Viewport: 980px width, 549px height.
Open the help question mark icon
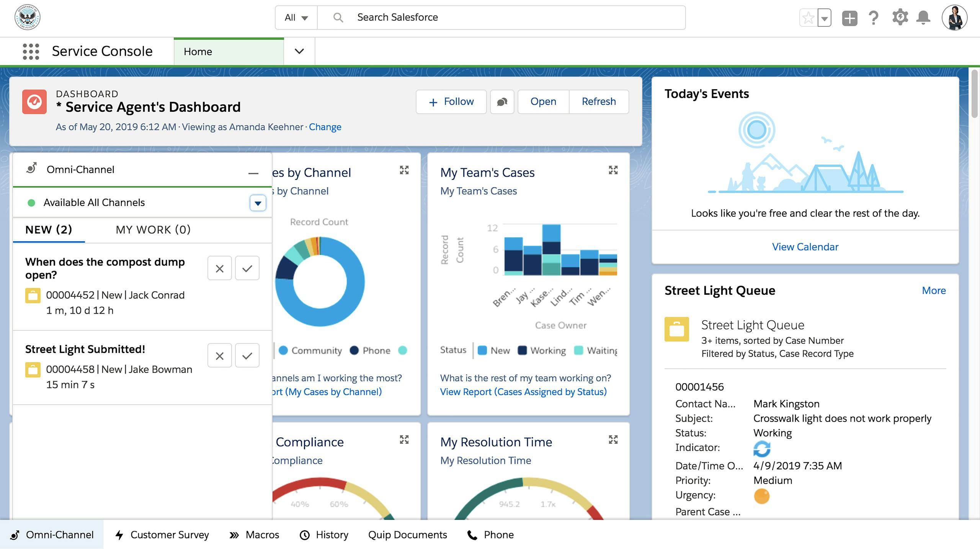click(x=874, y=18)
